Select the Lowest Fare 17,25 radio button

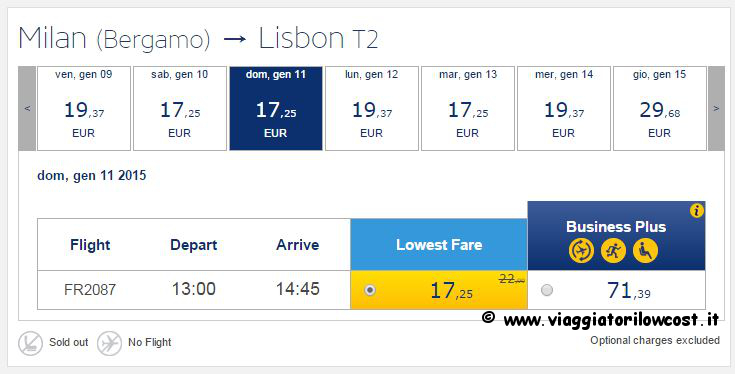[370, 290]
